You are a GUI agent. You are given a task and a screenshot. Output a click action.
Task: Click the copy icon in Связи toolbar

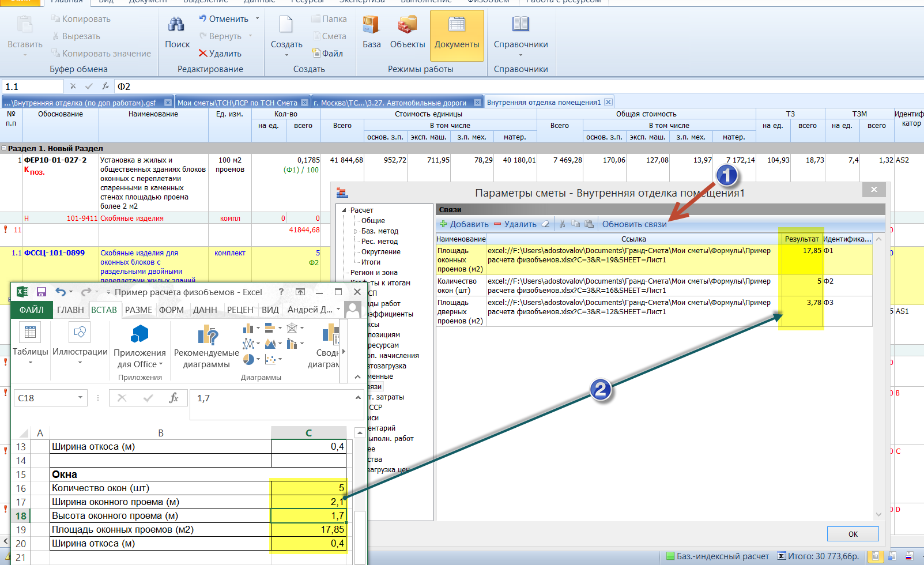pos(576,224)
